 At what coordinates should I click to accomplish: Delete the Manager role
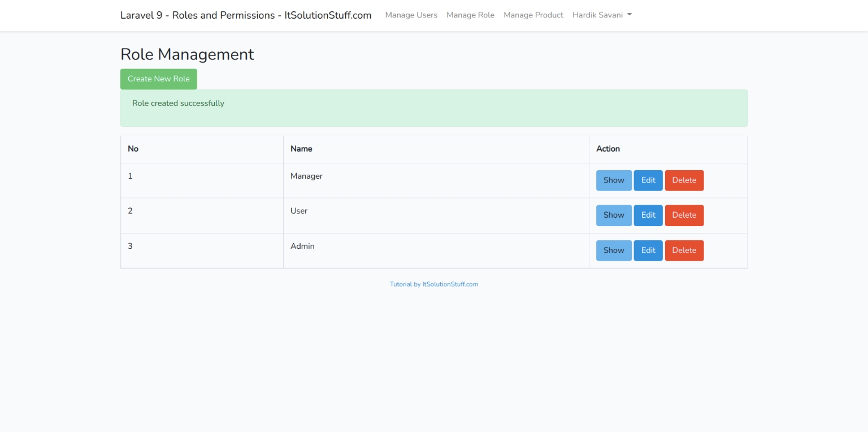(684, 180)
